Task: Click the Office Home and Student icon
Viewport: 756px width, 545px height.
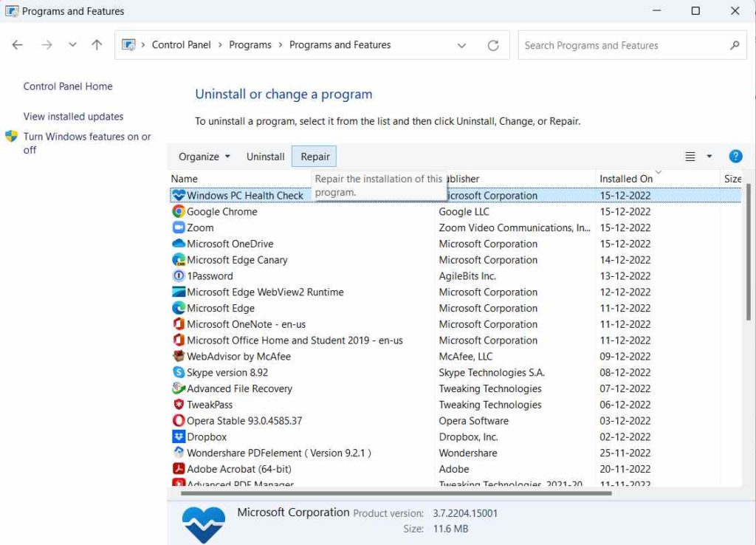Action: coord(179,340)
